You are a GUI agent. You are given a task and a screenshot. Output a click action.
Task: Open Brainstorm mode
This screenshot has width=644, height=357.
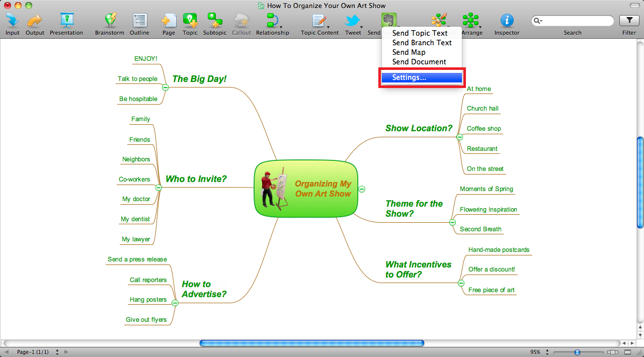pos(109,21)
